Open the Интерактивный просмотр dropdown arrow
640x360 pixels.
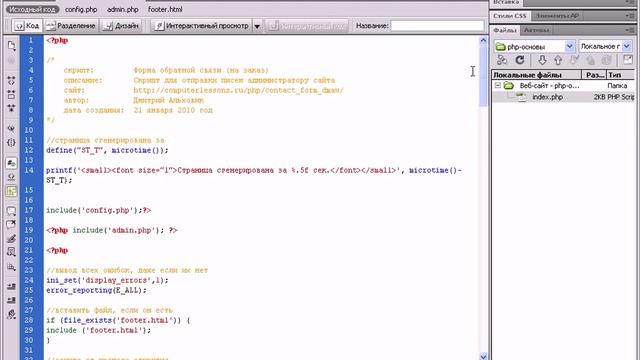click(257, 26)
